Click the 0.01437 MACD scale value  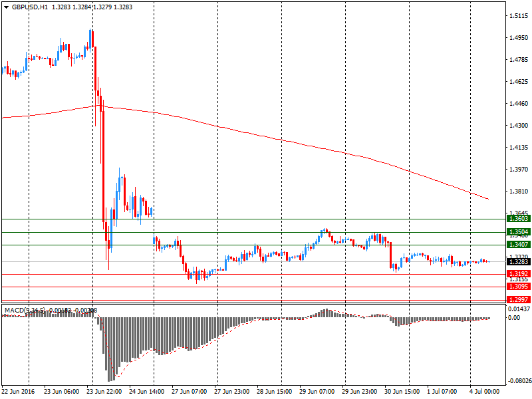tap(519, 309)
